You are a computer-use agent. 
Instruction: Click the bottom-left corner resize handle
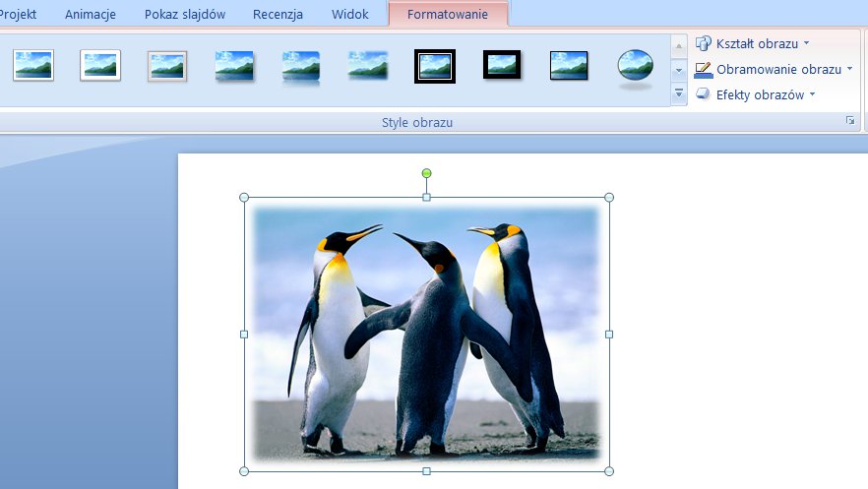pos(244,471)
